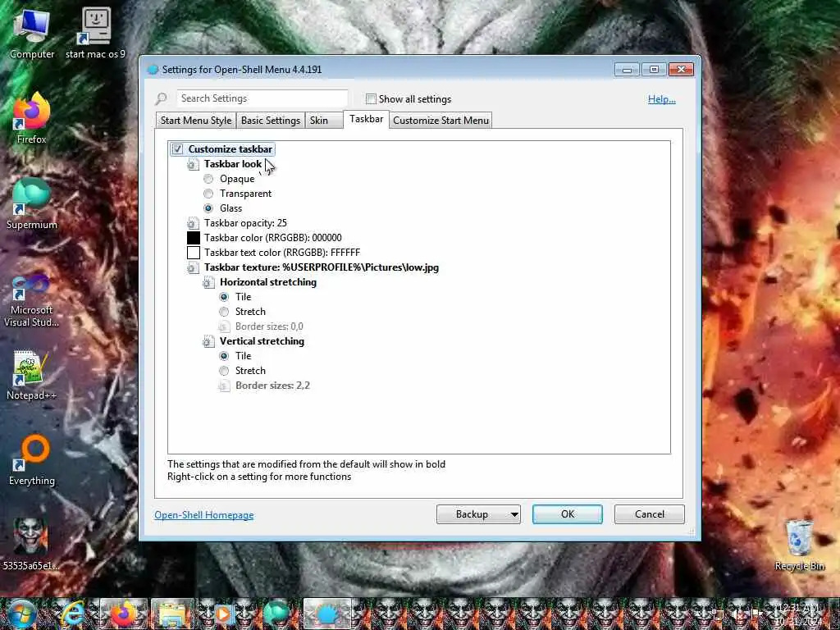840x630 pixels.
Task: Select the 'Border sizes: 2,2' row
Action: [272, 386]
